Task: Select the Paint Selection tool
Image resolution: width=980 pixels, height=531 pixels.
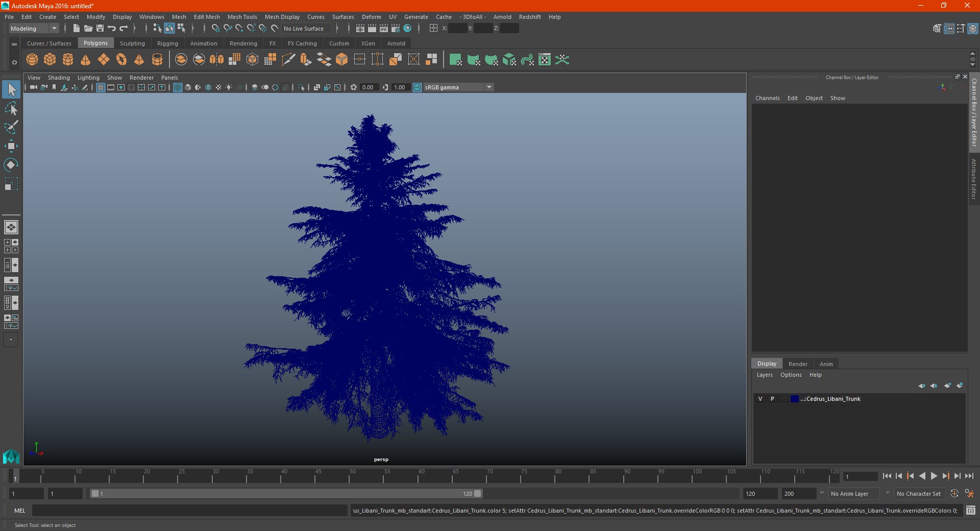Action: click(x=11, y=127)
